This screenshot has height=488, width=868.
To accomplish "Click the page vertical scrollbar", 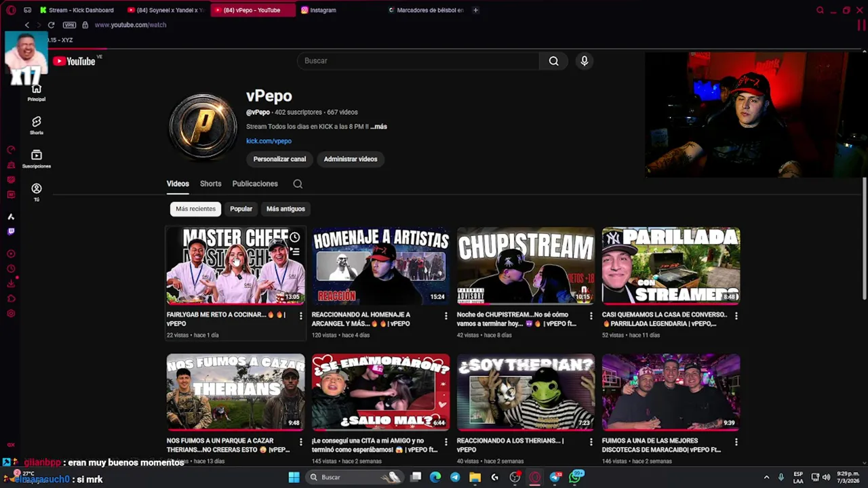I will [x=865, y=237].
